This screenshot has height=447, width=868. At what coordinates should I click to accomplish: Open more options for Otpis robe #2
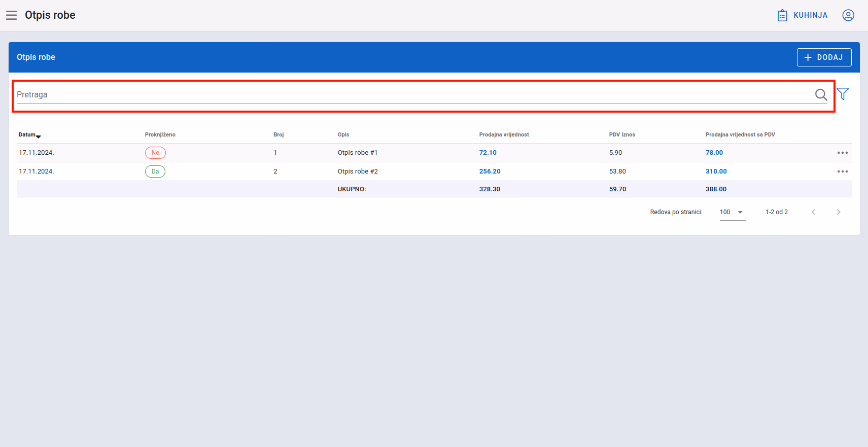(843, 171)
